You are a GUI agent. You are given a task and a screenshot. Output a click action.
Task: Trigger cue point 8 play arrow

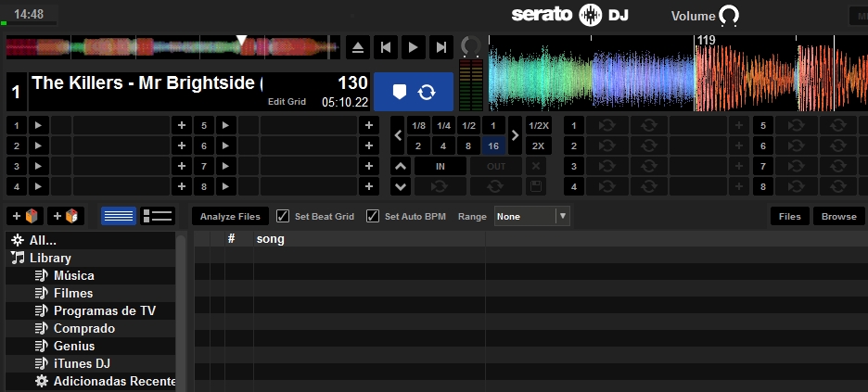(x=226, y=186)
